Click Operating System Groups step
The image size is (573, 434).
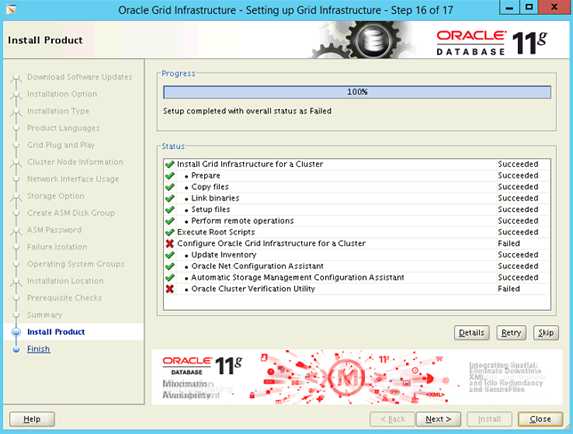tap(76, 264)
